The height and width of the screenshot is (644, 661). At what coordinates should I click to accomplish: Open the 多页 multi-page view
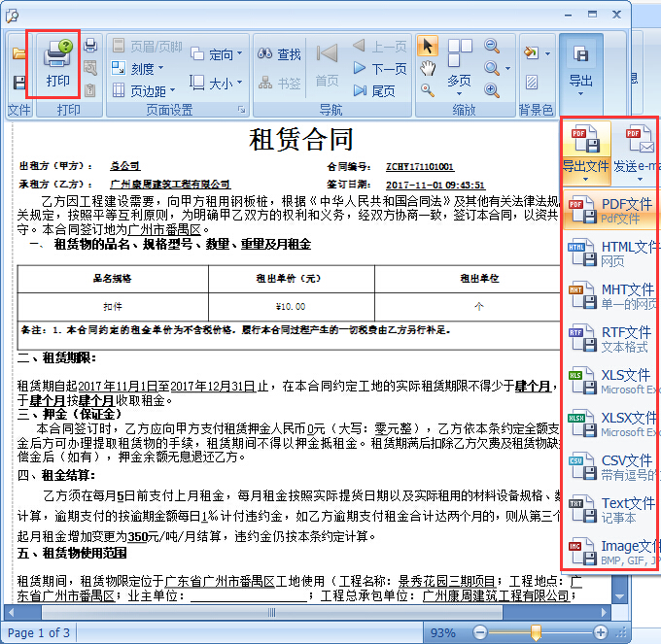coord(459,66)
